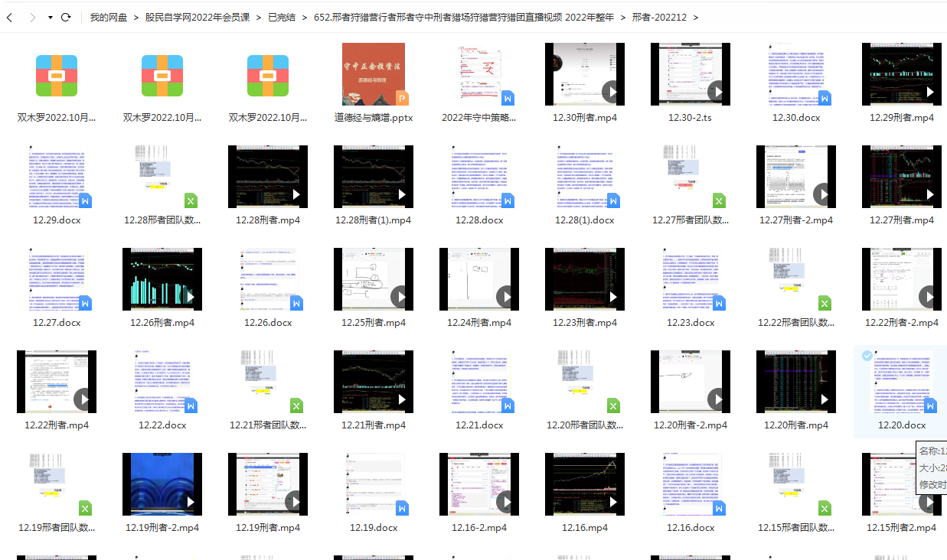
Task: Select the 2022年守中策略 document icon
Action: (479, 74)
